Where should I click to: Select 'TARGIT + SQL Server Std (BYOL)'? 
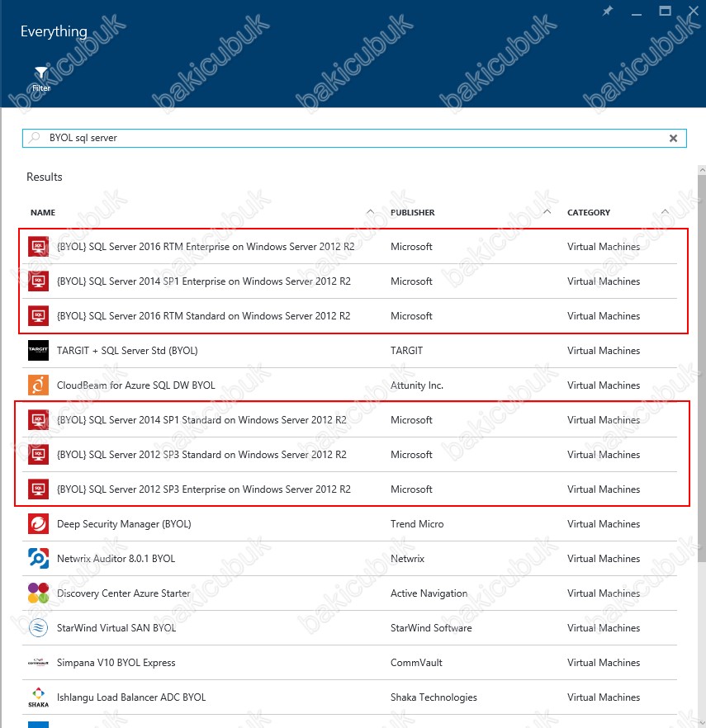click(127, 351)
